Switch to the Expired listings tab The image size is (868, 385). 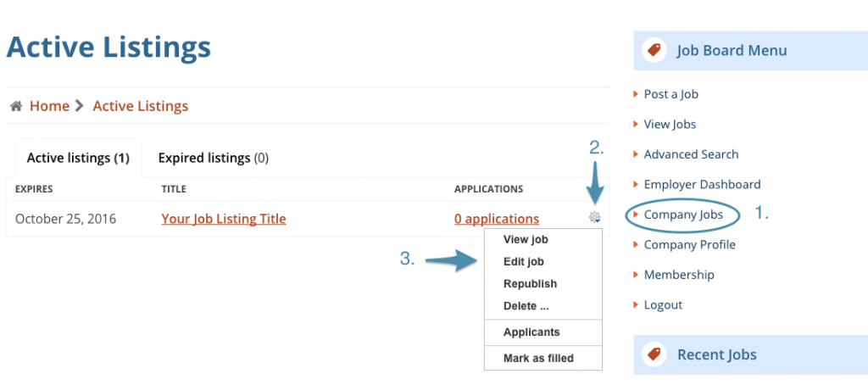tap(213, 158)
